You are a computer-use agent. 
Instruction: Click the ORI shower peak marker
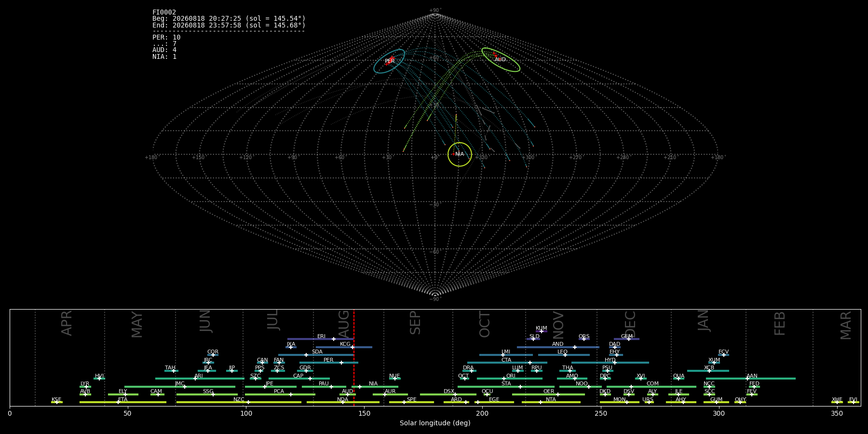coord(504,379)
